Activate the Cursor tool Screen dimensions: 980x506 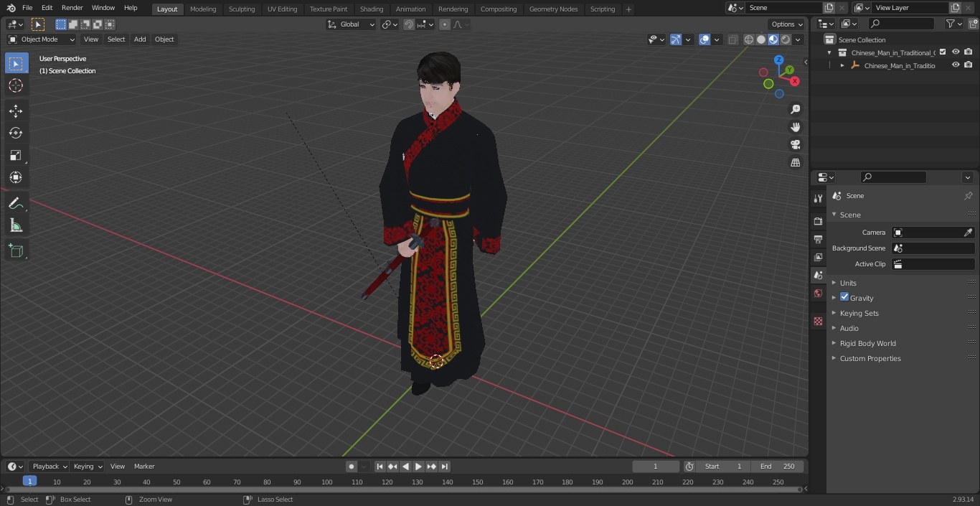tap(16, 85)
